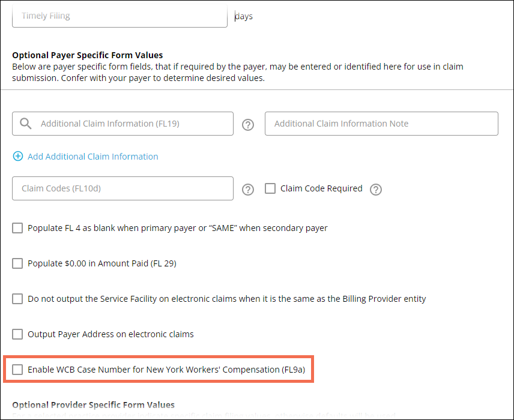Click into Additional Claim Information (FL19) search box
Image resolution: width=514 pixels, height=420 pixels.
pos(132,124)
